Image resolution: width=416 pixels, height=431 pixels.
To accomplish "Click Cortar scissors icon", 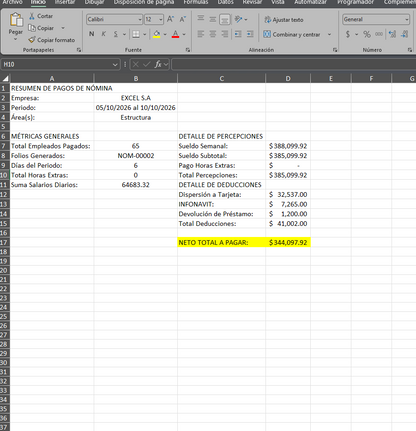I will [x=32, y=16].
